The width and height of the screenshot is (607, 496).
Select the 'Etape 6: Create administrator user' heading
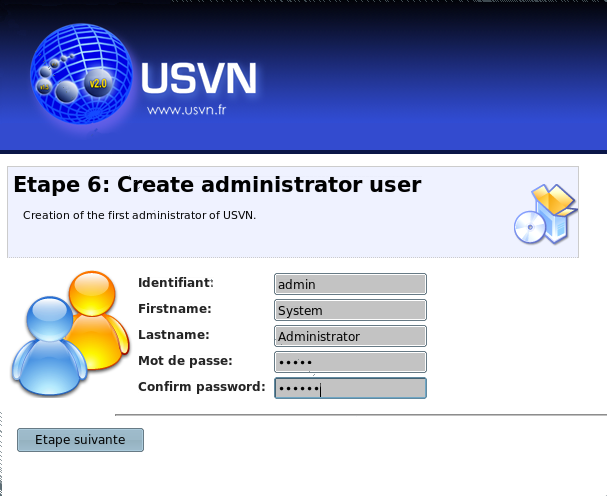click(x=217, y=185)
